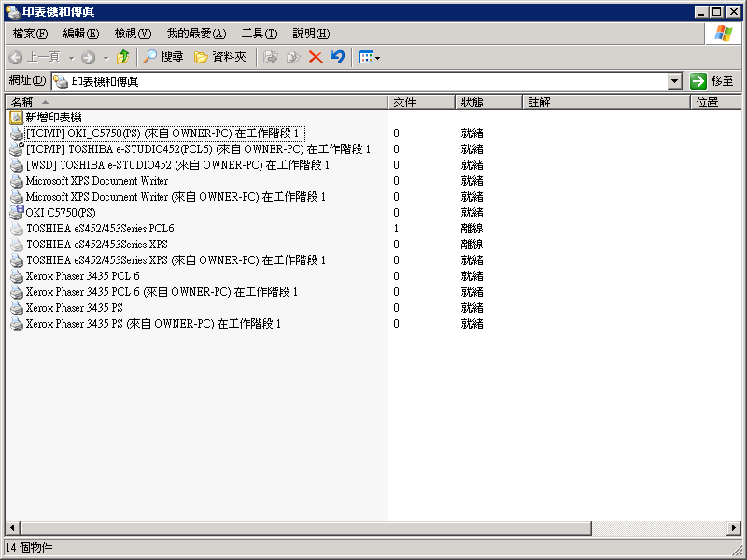Click the scroll left arrow
Image resolution: width=747 pixels, height=560 pixels.
tap(12, 527)
